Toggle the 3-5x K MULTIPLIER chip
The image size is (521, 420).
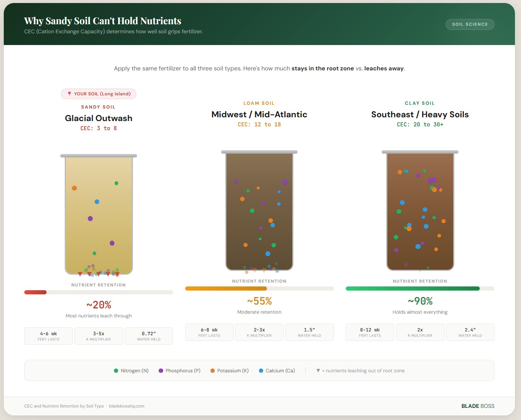98,336
